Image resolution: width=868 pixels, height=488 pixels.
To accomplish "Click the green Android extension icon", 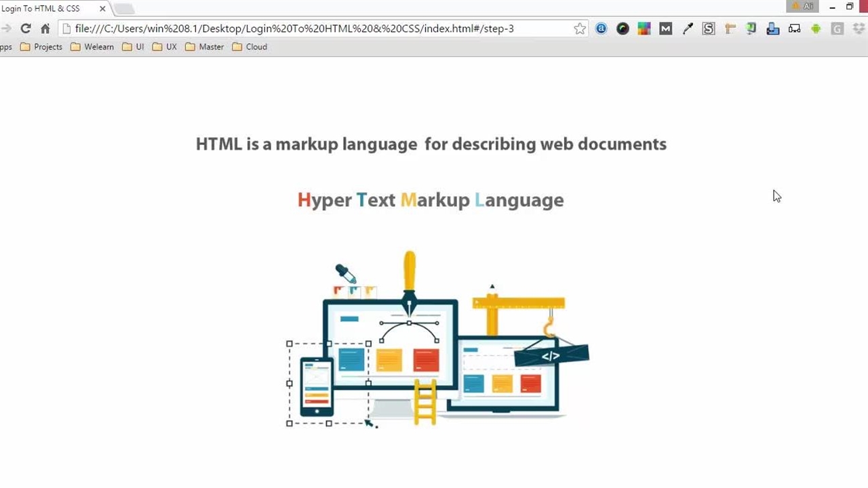I will point(816,28).
